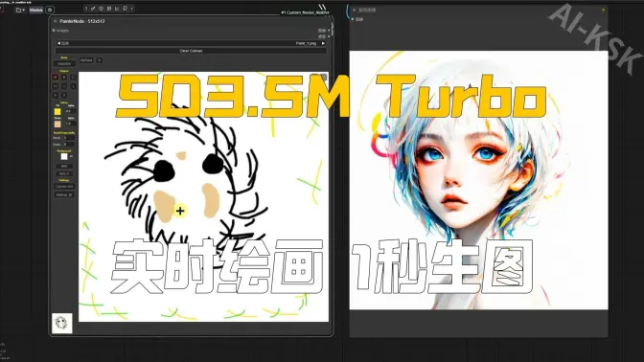644x362 pixels.
Task: Click the IMG background button
Action: point(64,167)
